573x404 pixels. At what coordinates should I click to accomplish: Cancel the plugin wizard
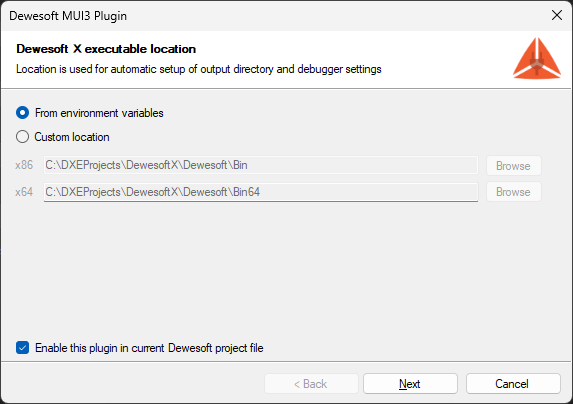(x=513, y=384)
